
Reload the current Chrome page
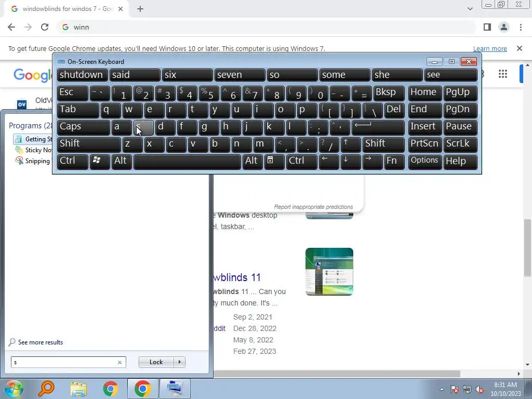[45, 27]
